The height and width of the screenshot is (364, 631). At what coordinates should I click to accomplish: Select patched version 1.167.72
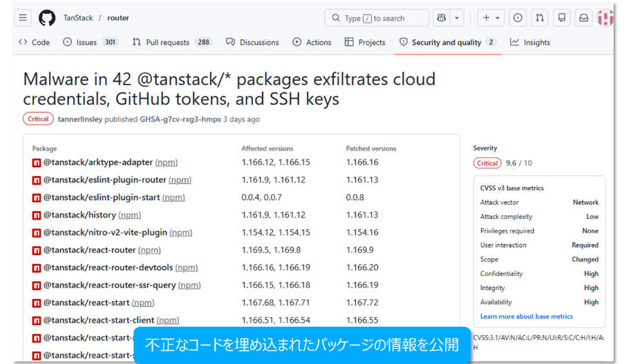(362, 303)
